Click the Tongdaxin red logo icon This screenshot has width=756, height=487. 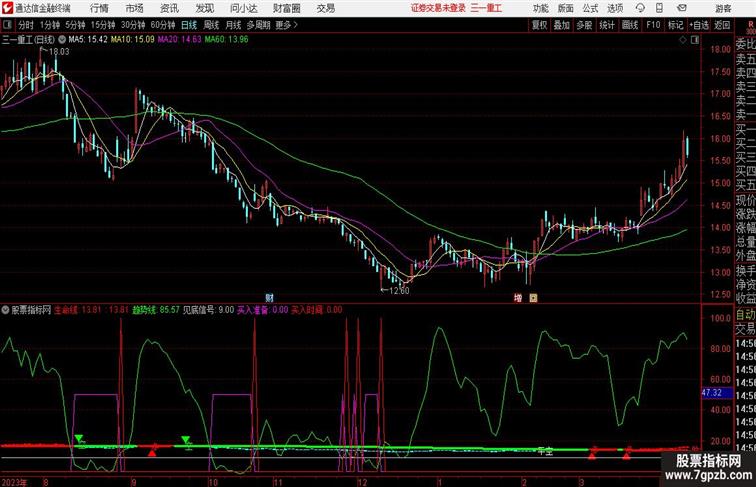[7, 8]
